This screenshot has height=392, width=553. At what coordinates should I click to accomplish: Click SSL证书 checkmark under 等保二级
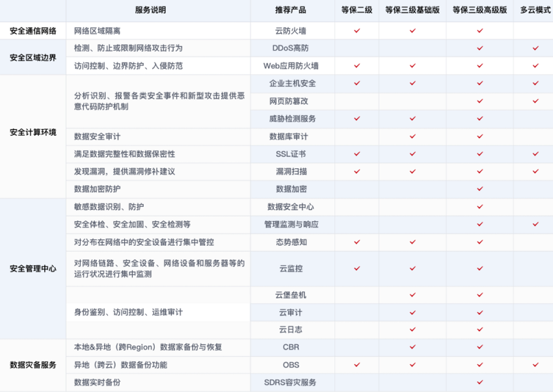[357, 153]
